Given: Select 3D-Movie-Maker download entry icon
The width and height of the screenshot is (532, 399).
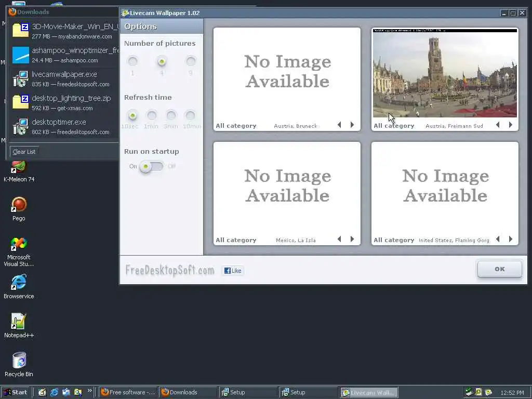Looking at the screenshot, I should pyautogui.click(x=21, y=31).
